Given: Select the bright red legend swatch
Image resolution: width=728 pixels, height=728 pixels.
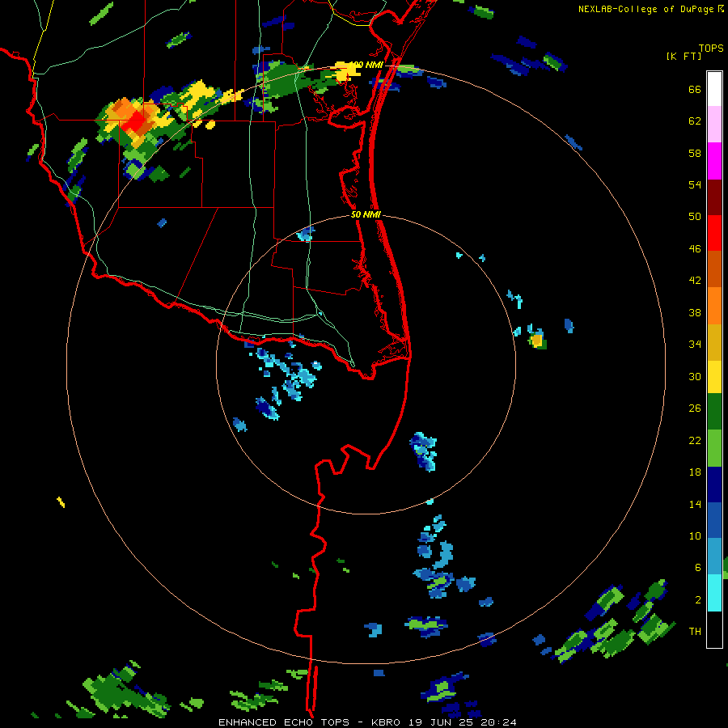Looking at the screenshot, I should click(x=714, y=234).
